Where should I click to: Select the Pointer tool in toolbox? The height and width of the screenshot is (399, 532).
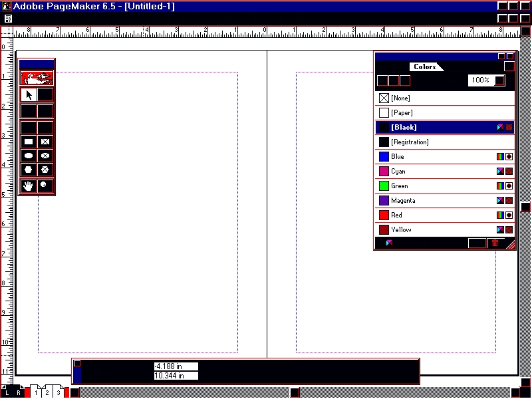29,94
